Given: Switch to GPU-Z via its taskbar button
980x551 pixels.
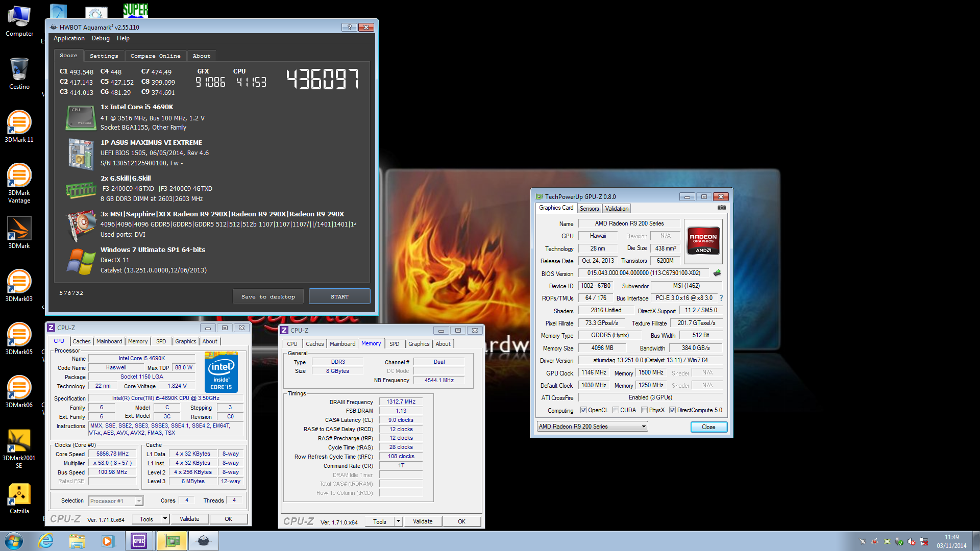Looking at the screenshot, I should pos(172,541).
